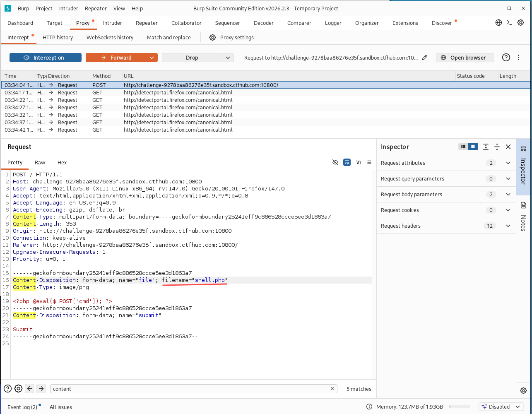The width and height of the screenshot is (532, 414).
Task: Click the pencil edit target icon
Action: pyautogui.click(x=424, y=58)
